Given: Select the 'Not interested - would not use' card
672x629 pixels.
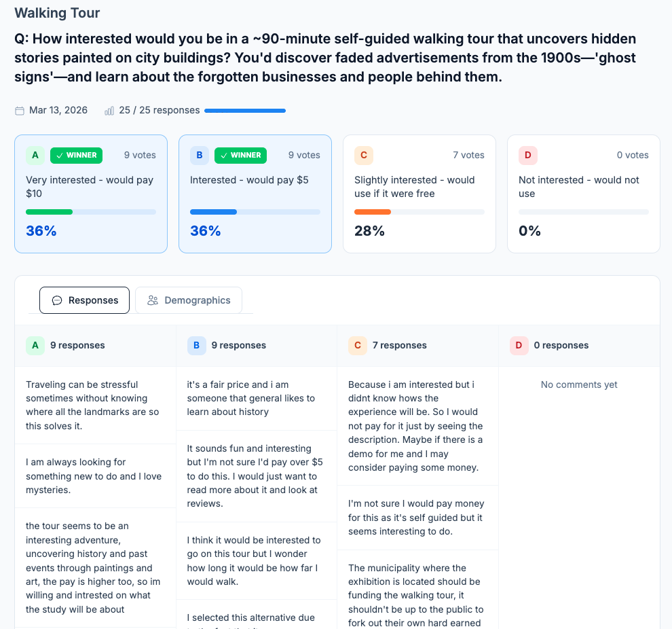Looking at the screenshot, I should [x=583, y=194].
